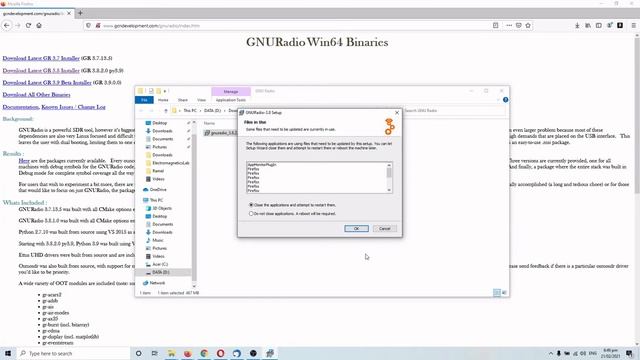Go back in Firefox

click(x=7, y=25)
